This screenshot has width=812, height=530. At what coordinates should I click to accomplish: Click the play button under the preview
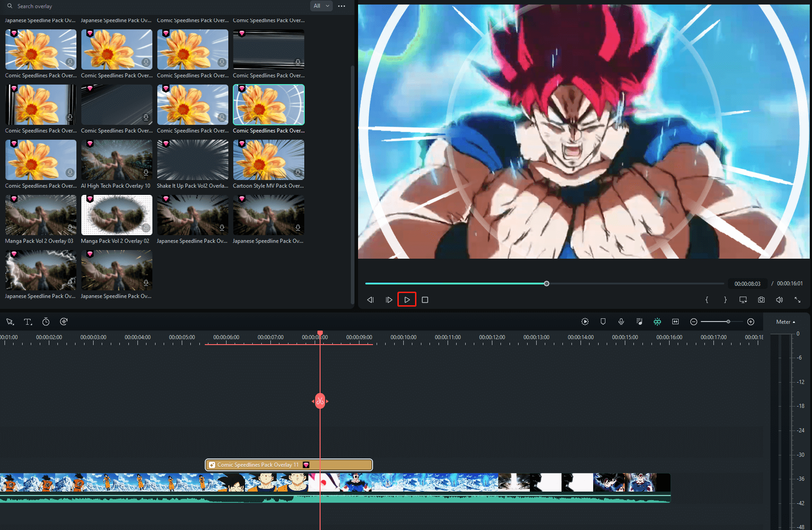pyautogui.click(x=406, y=299)
